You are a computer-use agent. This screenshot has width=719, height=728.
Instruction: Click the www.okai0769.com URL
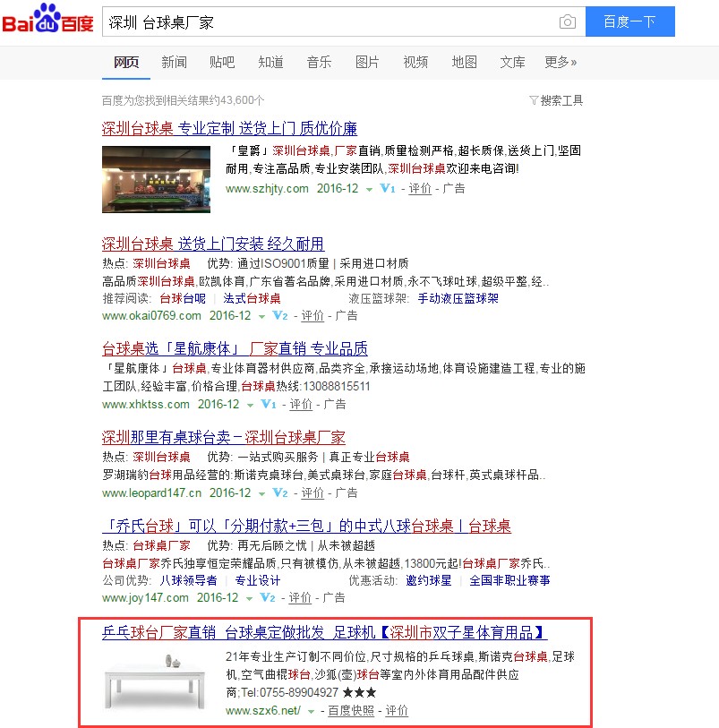151,316
